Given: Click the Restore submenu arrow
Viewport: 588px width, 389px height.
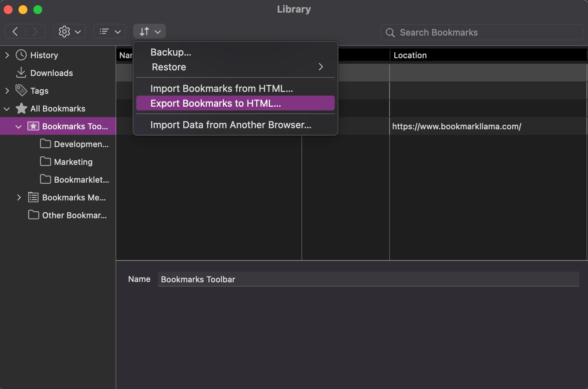Looking at the screenshot, I should pyautogui.click(x=321, y=67).
